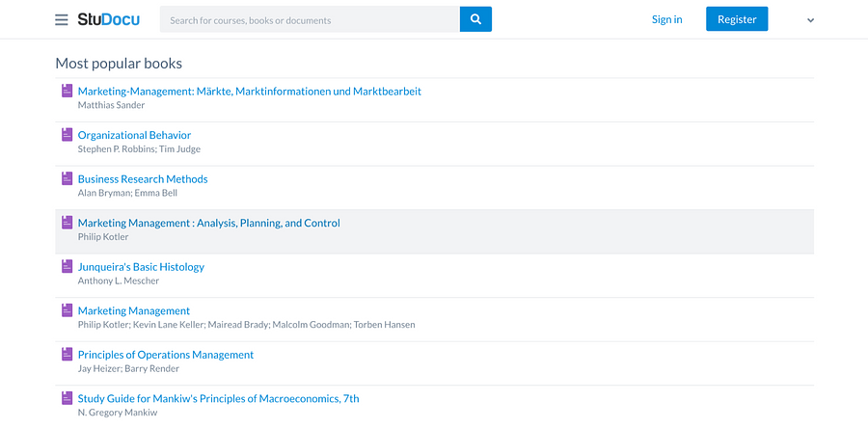This screenshot has height=428, width=868.
Task: Click book icon beside Principles of Operations Management
Action: click(67, 354)
